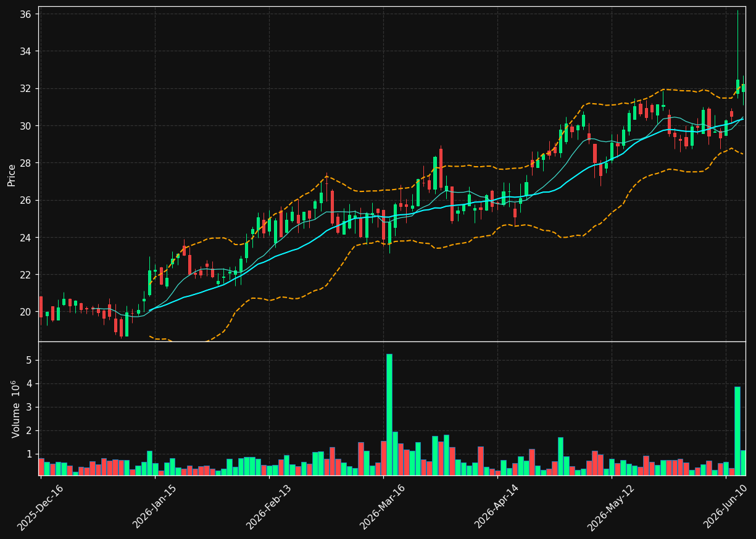756x539 pixels.
Task: Select price axis tick label 32
Action: [x=26, y=88]
